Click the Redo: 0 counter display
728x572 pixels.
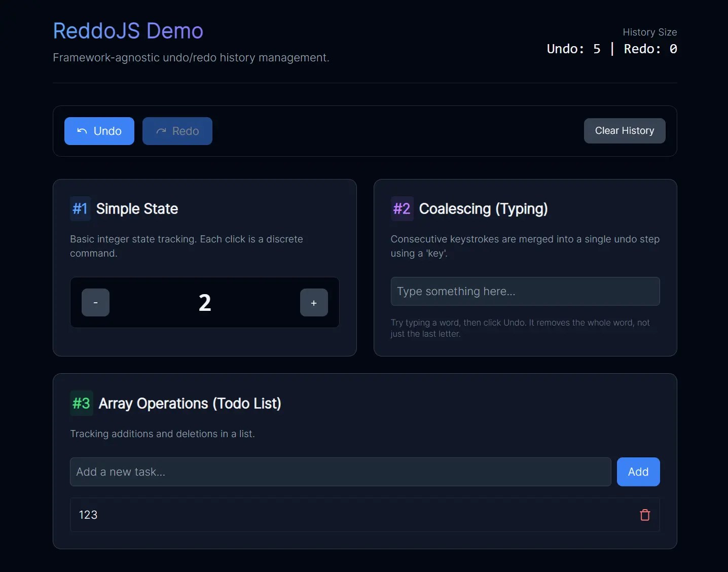[x=649, y=49]
